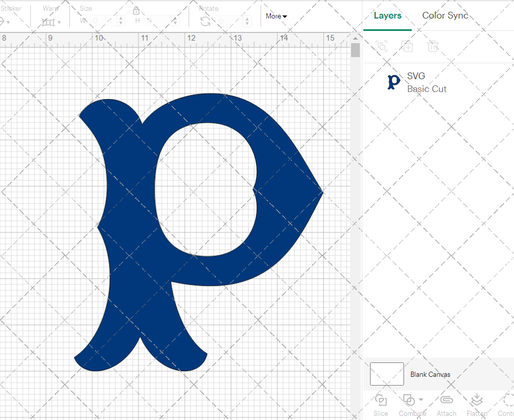Click the Duplicate layer icon
The image size is (514, 420).
click(x=407, y=46)
